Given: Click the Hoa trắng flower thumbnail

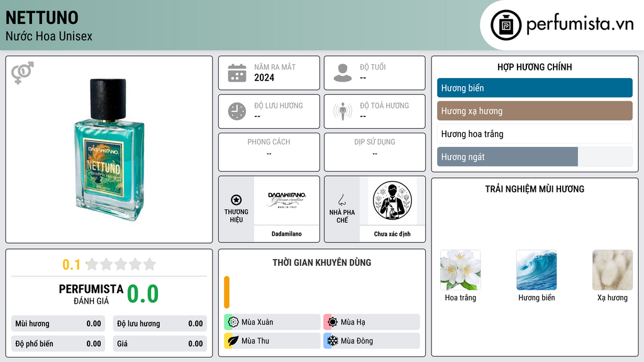Looking at the screenshot, I should [460, 270].
